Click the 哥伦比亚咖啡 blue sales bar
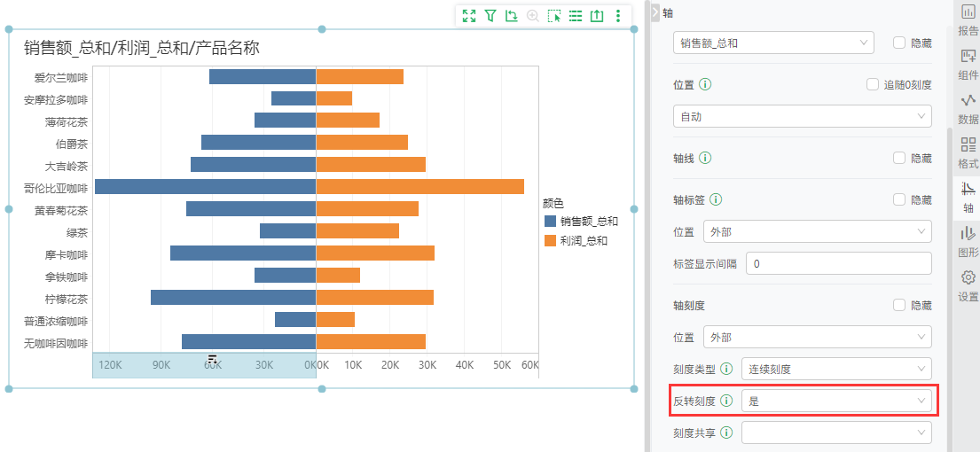The image size is (980, 452). point(205,187)
